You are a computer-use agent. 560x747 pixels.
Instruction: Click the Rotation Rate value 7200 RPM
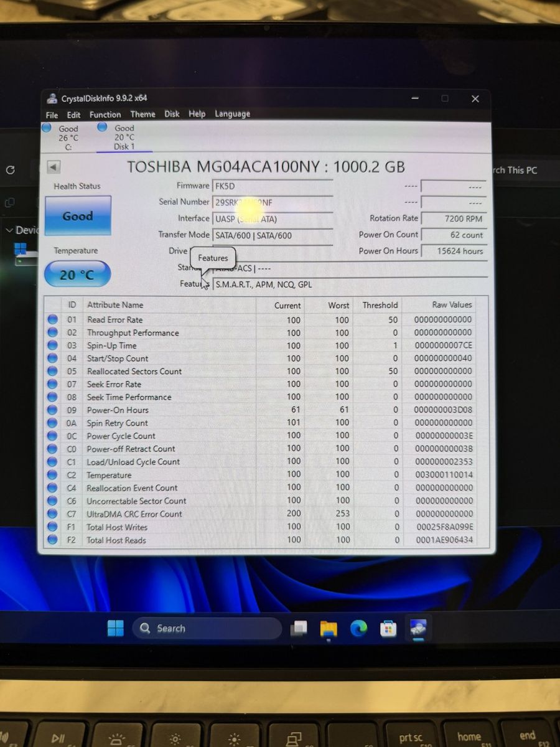[x=454, y=218]
